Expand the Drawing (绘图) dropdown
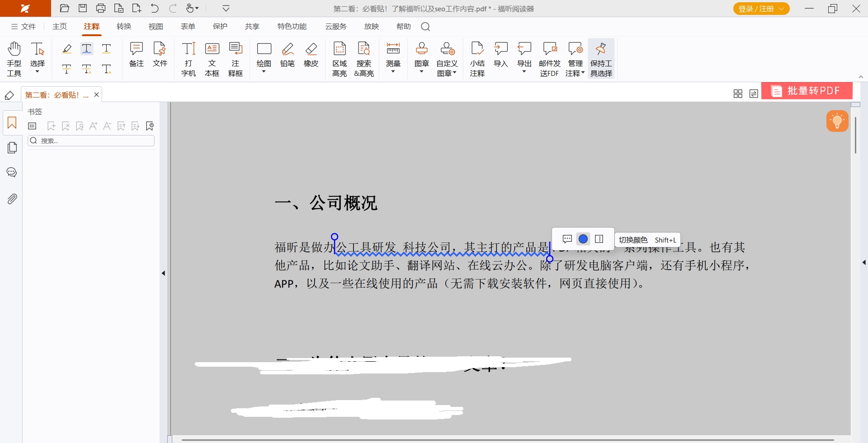The height and width of the screenshot is (443, 868). point(264,71)
